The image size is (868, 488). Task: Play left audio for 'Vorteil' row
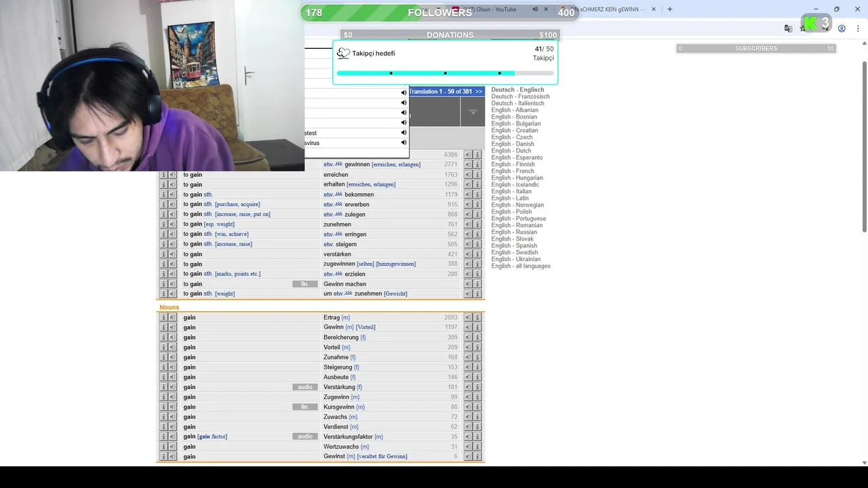pos(172,347)
